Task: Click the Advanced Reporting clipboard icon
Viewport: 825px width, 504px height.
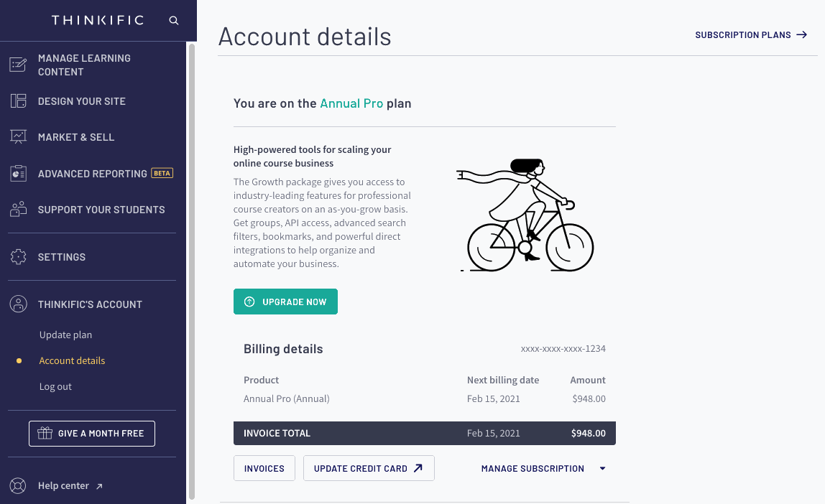Action: 18,173
